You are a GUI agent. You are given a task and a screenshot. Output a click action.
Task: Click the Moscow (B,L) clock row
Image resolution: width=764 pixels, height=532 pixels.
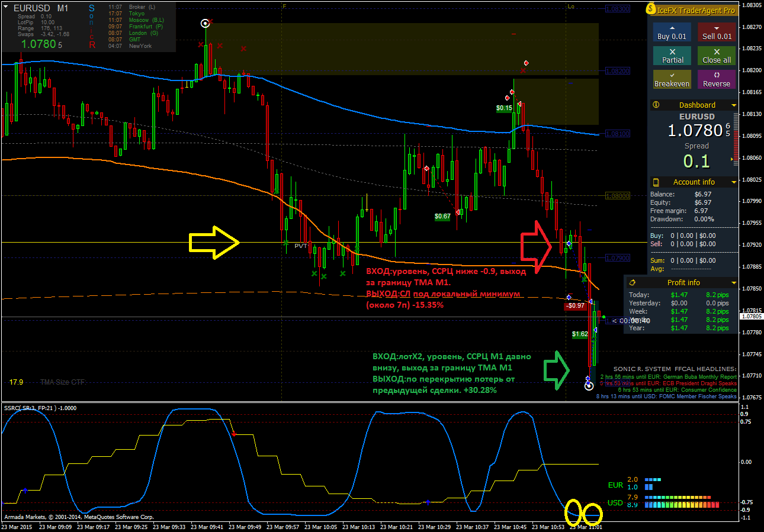(136, 20)
